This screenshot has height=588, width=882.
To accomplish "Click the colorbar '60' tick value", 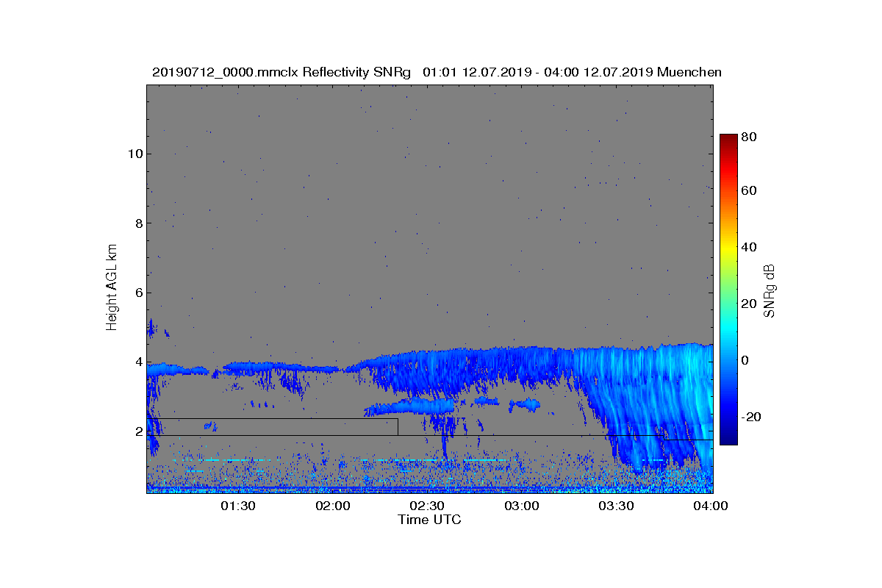I will 749,191.
